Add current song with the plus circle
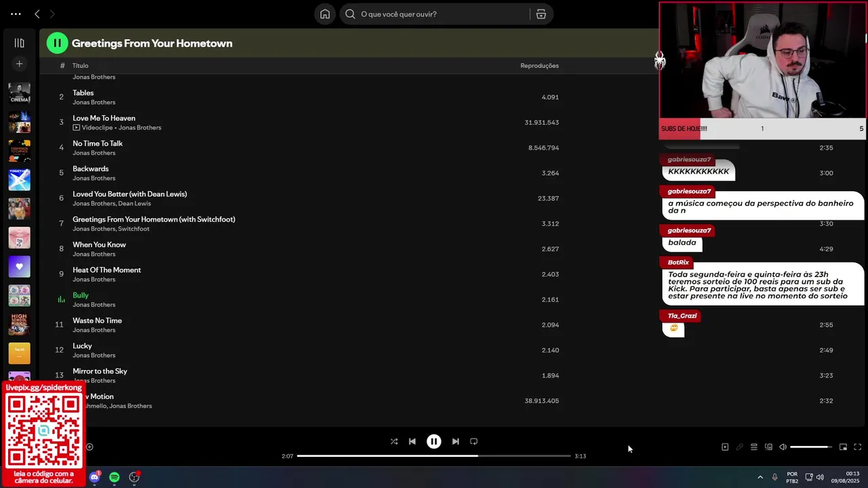The image size is (868, 488). (90, 447)
